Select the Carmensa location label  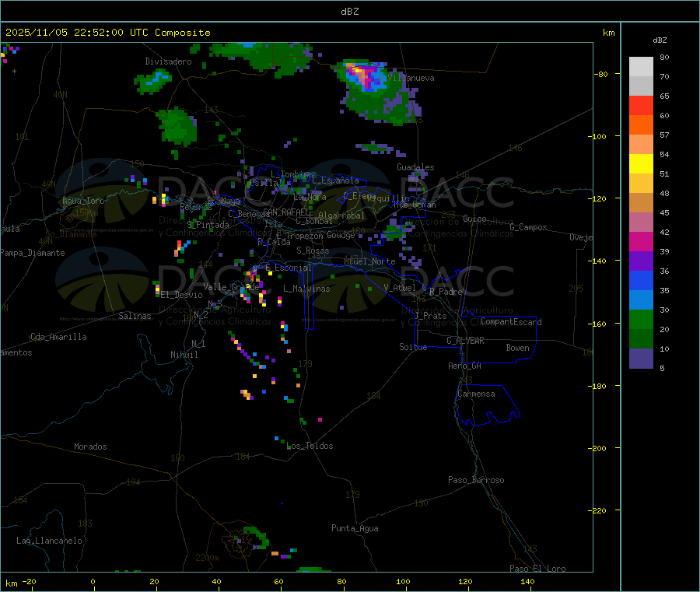(x=476, y=394)
